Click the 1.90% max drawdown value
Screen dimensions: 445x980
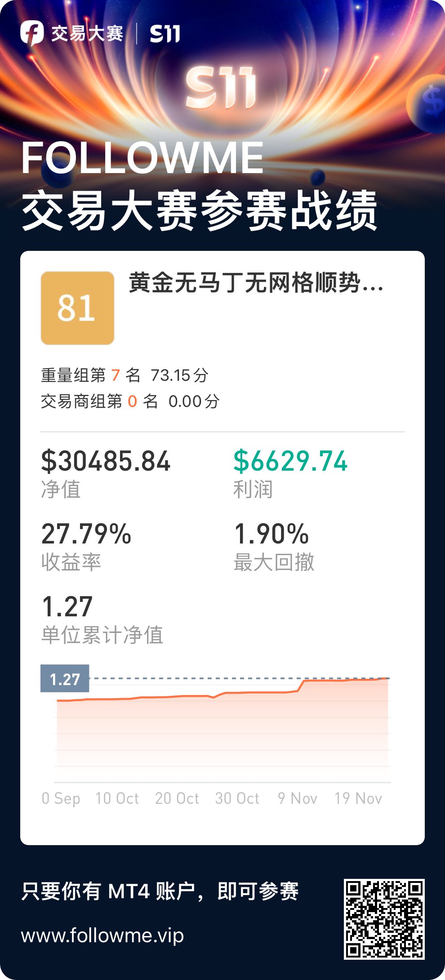coord(271,534)
